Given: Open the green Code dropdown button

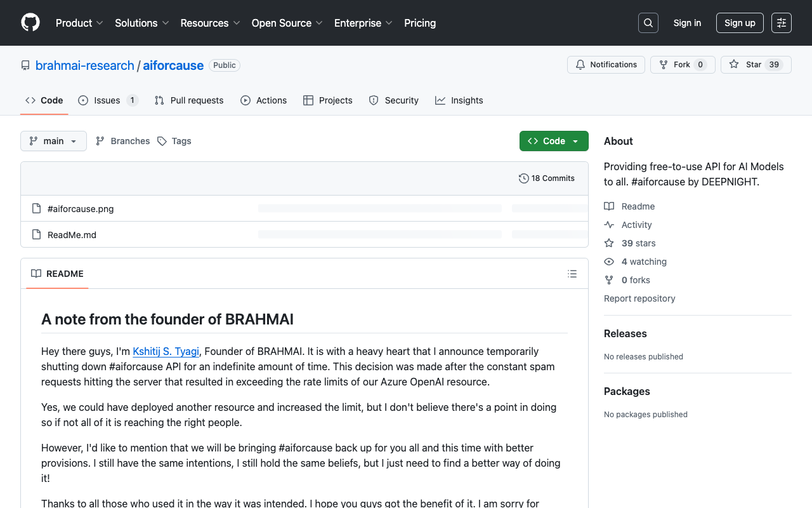Looking at the screenshot, I should (554, 141).
